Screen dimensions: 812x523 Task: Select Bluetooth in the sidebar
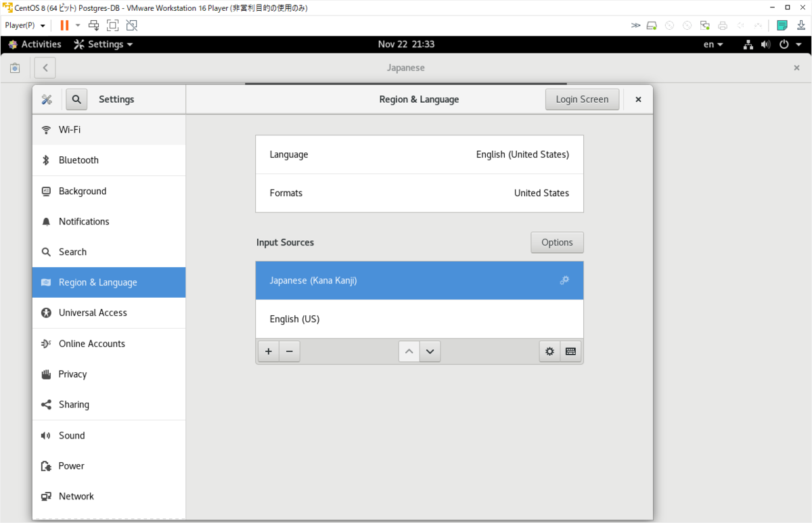click(109, 160)
